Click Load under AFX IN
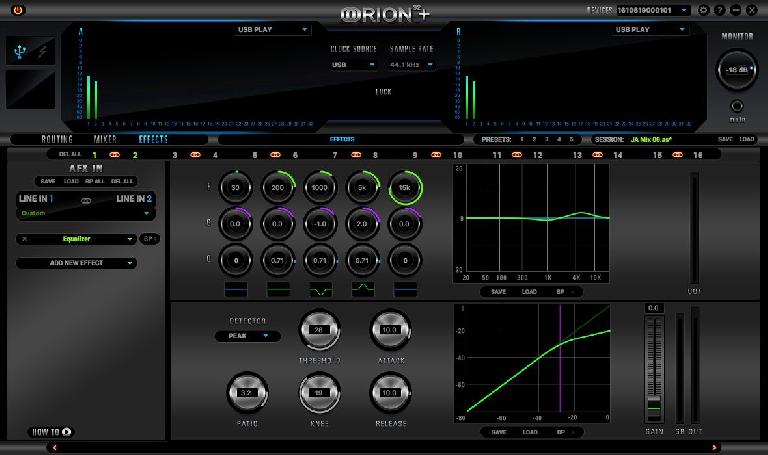Screen dimensions: 768x455 pyautogui.click(x=71, y=181)
